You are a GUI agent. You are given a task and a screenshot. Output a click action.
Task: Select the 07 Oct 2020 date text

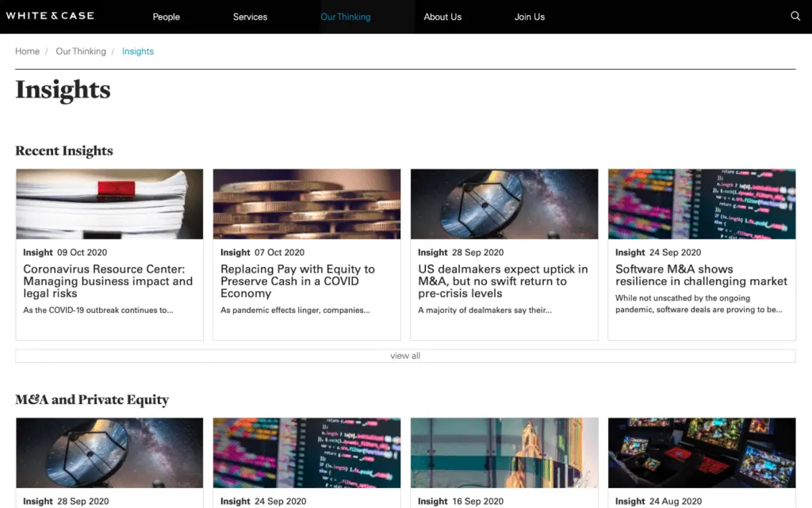[280, 253]
